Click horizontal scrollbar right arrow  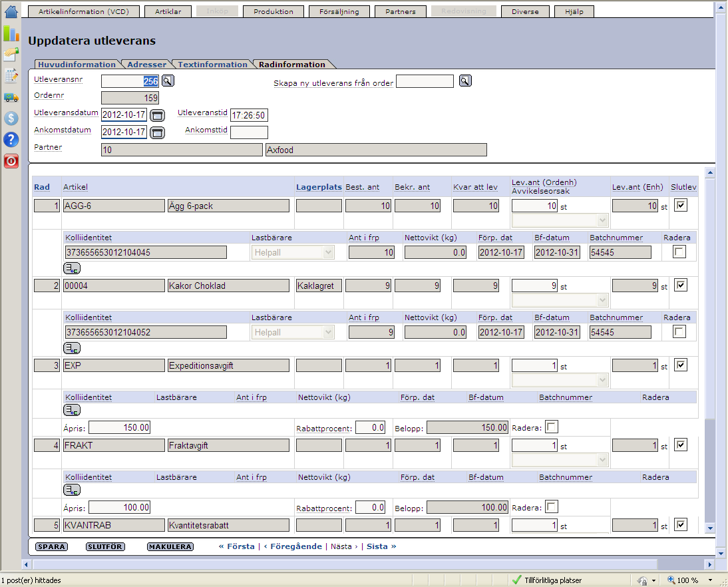(709, 565)
